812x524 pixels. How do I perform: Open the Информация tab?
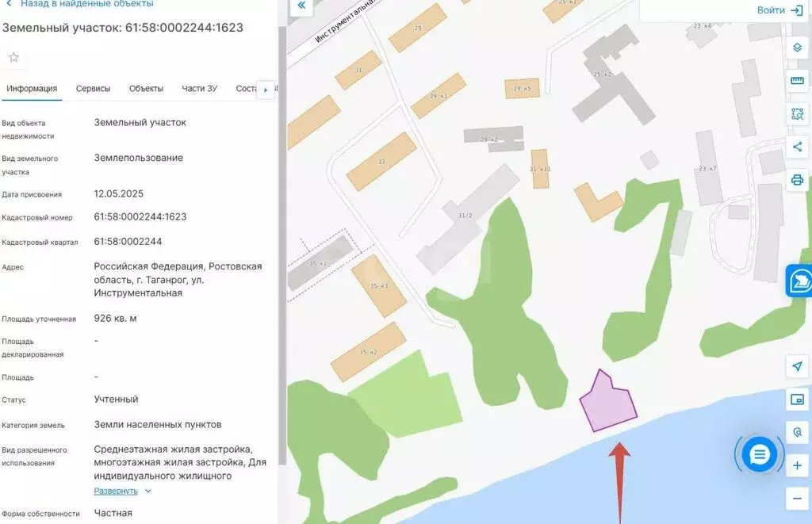coord(32,89)
